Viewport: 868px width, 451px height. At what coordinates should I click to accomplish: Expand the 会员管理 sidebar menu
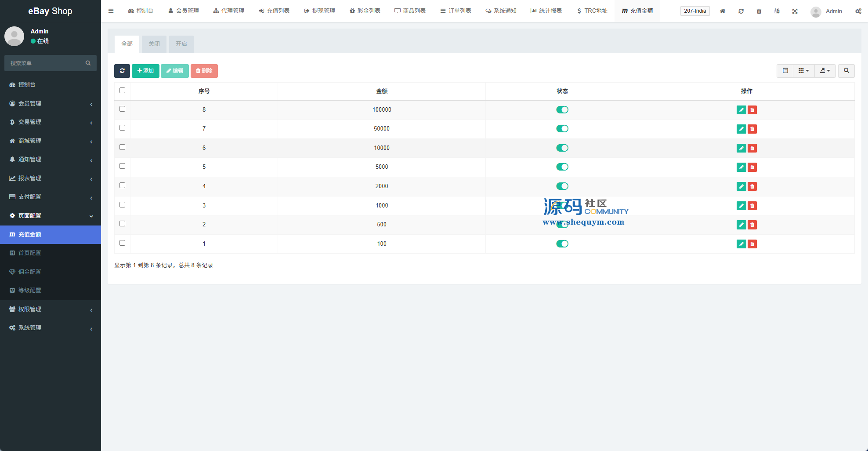click(x=50, y=103)
